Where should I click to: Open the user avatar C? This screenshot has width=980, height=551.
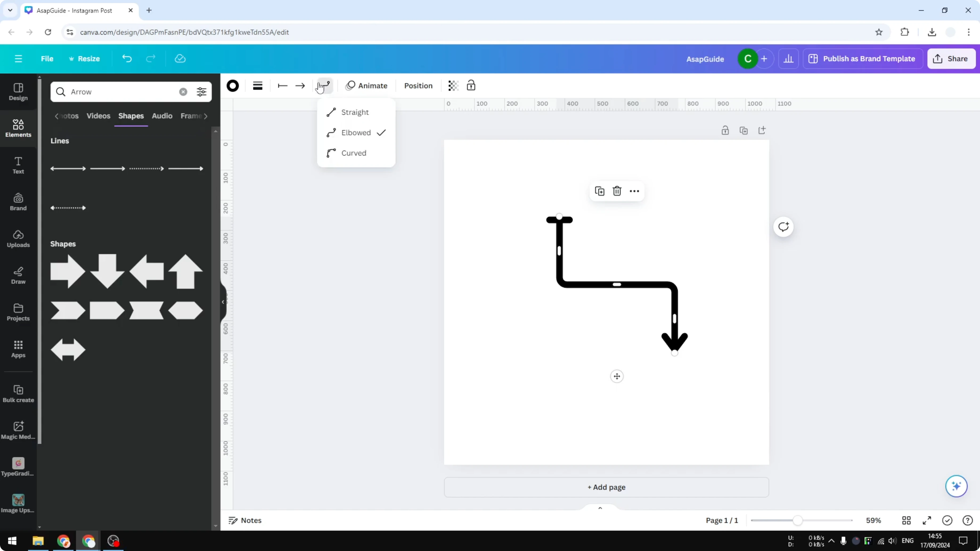[748, 59]
